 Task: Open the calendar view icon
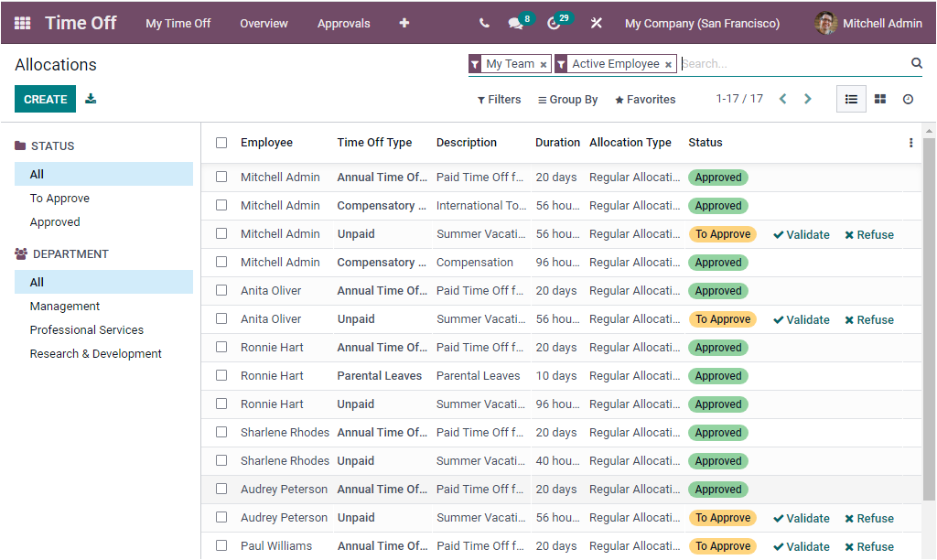pos(908,99)
